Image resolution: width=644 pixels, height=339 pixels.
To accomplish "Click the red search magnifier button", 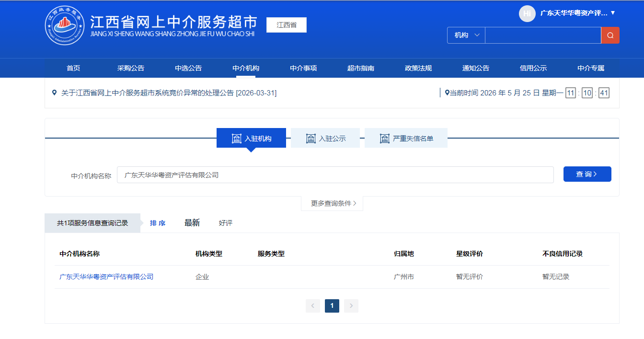I will click(x=610, y=35).
